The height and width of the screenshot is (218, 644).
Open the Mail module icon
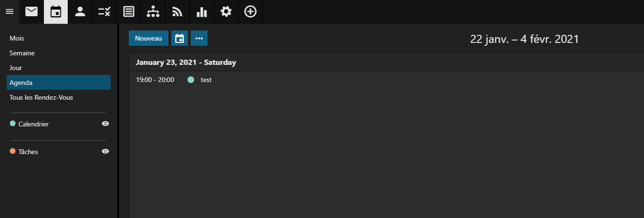coord(31,12)
